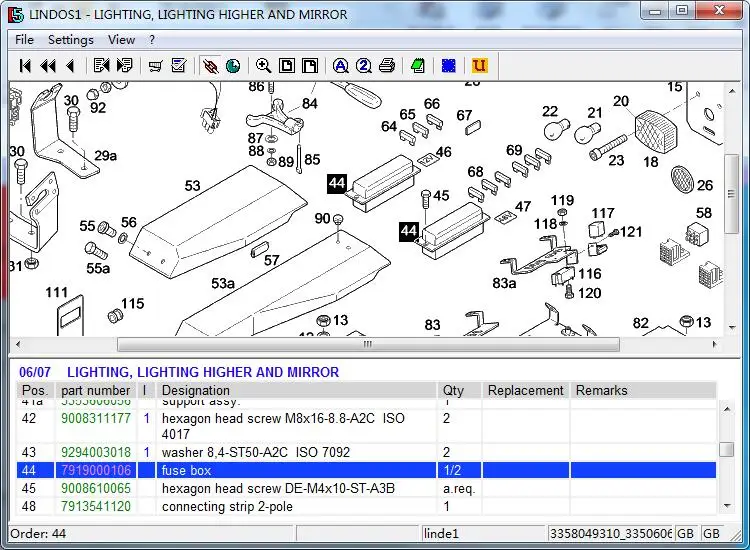Click diagram vertical scrollbar down arrow
This screenshot has width=750, height=550.
[x=732, y=328]
